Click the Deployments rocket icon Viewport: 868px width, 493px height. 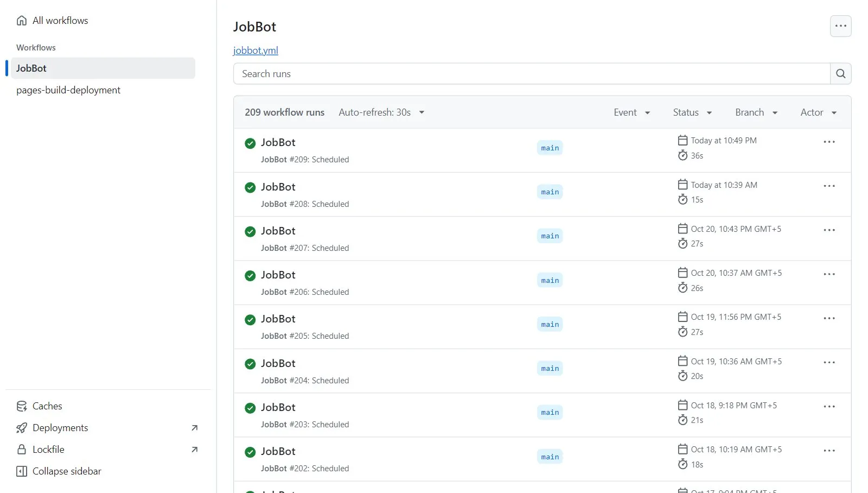22,428
